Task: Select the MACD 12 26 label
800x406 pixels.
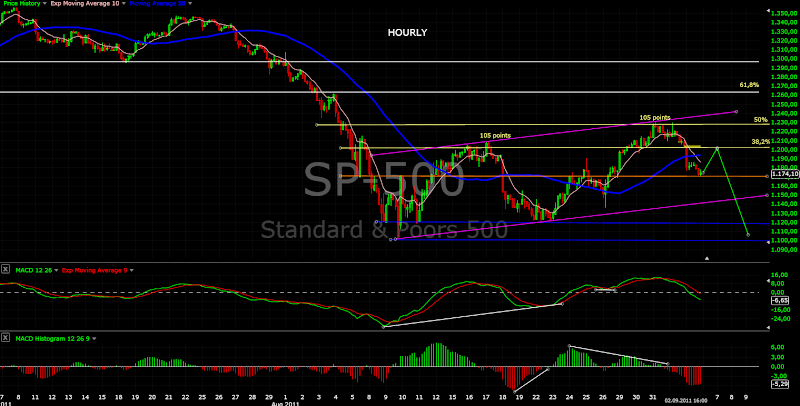Action: [34, 270]
